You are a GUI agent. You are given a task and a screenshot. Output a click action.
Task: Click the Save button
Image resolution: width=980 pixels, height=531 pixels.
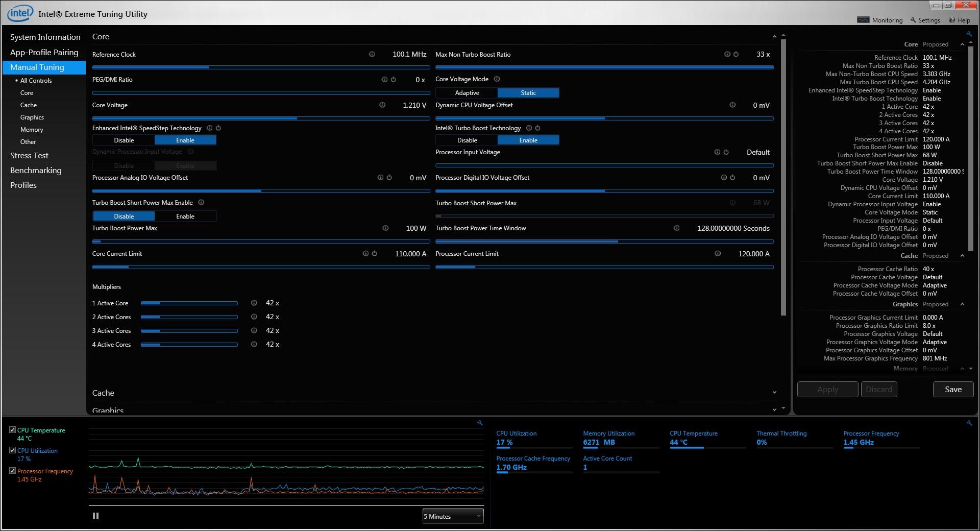pos(953,390)
